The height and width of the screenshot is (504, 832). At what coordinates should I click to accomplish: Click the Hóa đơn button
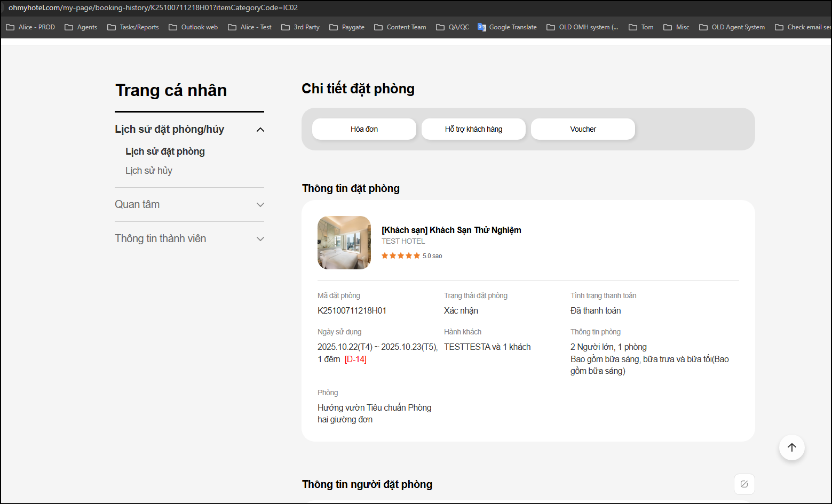pyautogui.click(x=364, y=129)
